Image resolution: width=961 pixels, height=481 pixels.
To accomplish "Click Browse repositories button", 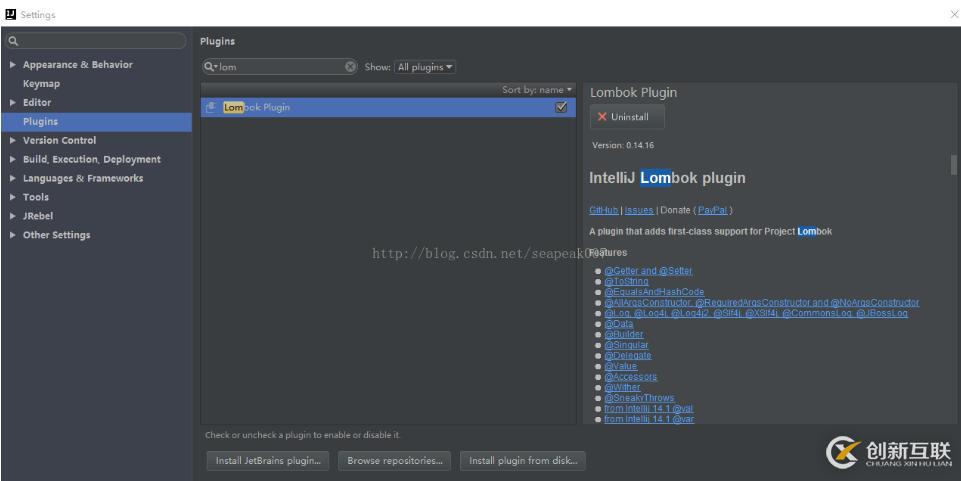I will tap(395, 461).
